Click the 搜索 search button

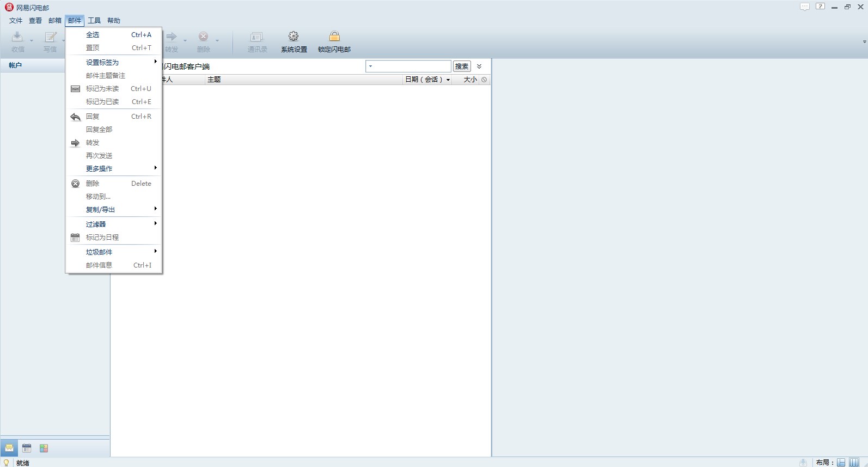(x=462, y=66)
